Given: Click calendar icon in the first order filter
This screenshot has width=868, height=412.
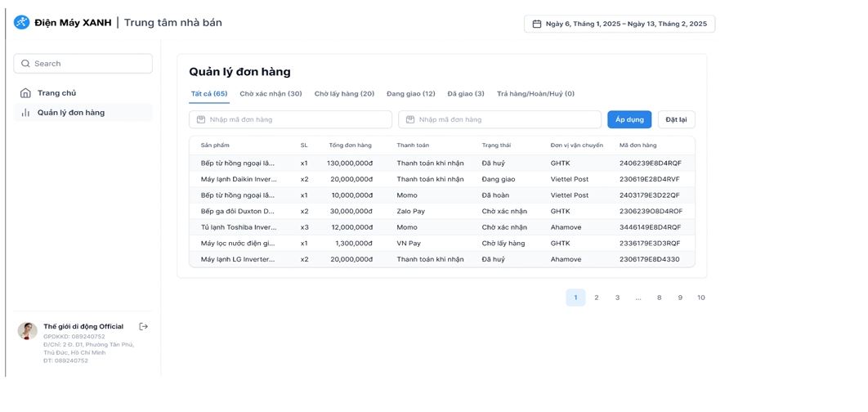Looking at the screenshot, I should (201, 120).
